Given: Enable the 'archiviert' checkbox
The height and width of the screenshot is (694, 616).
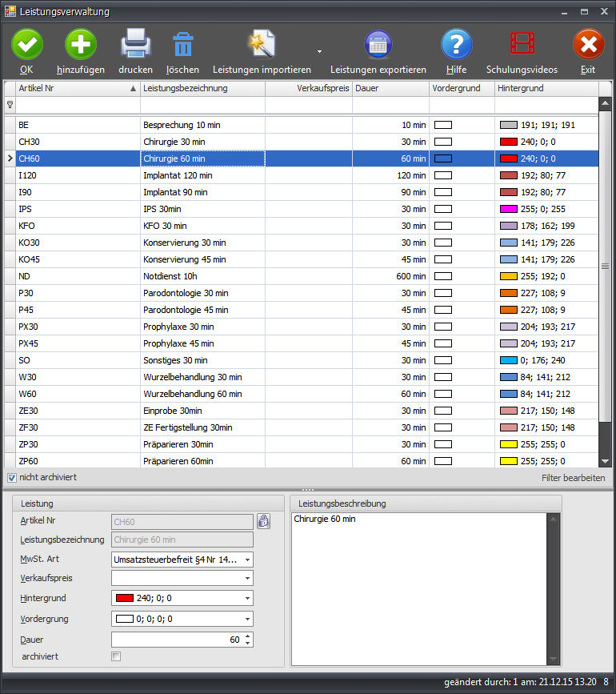Looking at the screenshot, I should (x=116, y=656).
